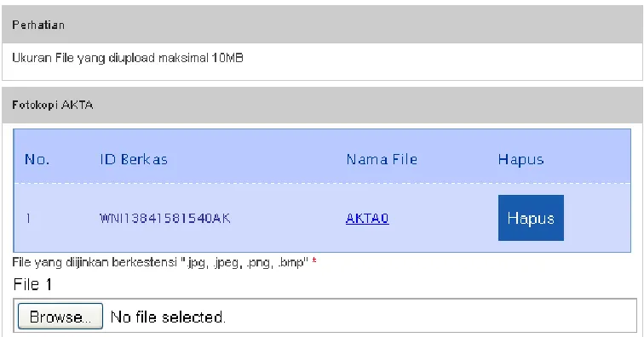Image resolution: width=644 pixels, height=337 pixels.
Task: Click empty space right of the Hapus button
Action: coord(597,218)
